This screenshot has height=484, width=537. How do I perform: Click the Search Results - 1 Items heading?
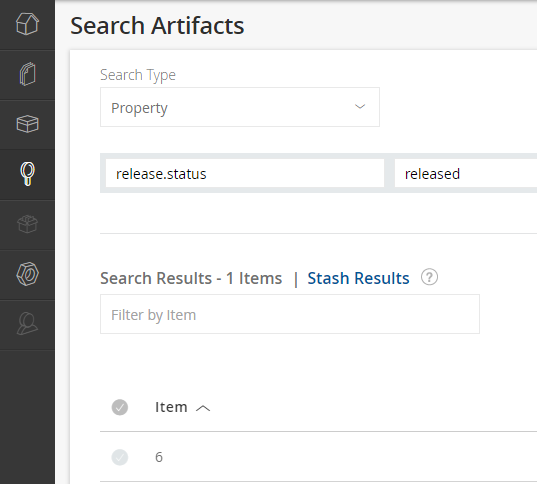point(191,278)
